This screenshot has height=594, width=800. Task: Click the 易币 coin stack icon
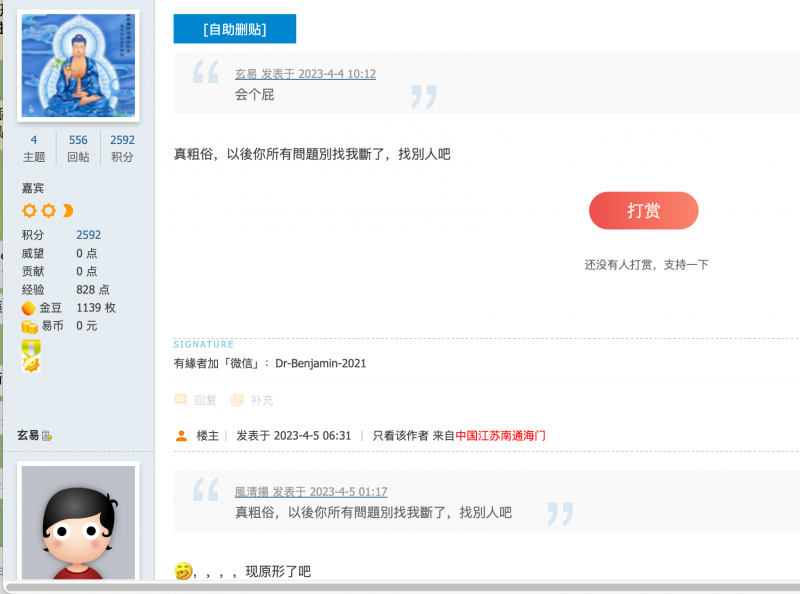click(27, 325)
